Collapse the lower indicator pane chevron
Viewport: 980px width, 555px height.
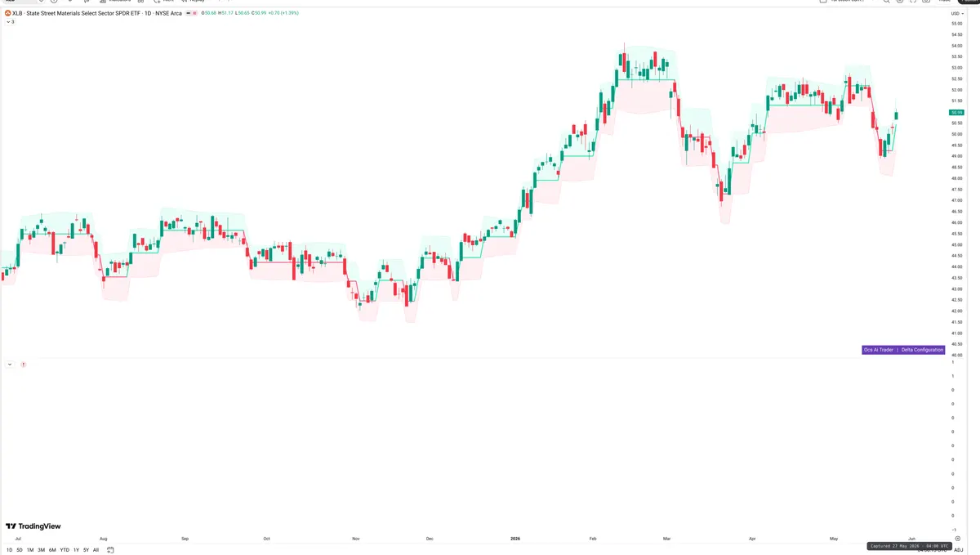tap(10, 365)
